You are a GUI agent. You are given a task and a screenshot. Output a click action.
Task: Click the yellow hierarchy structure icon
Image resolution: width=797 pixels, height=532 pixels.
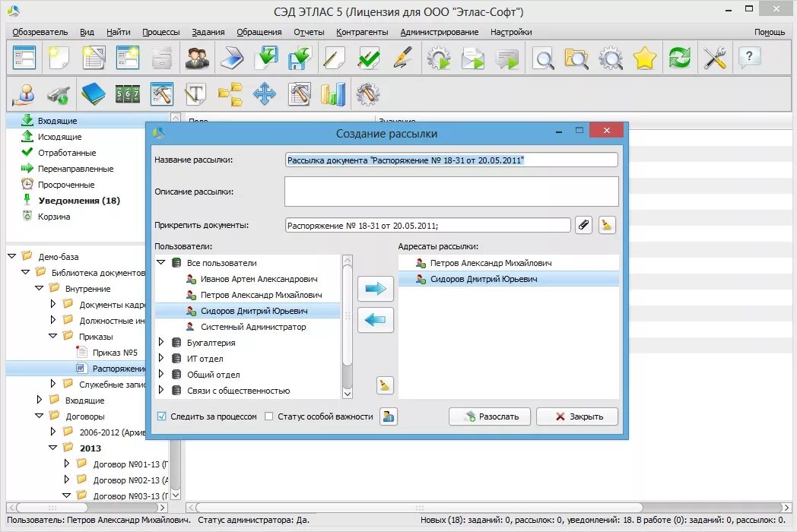pyautogui.click(x=230, y=94)
